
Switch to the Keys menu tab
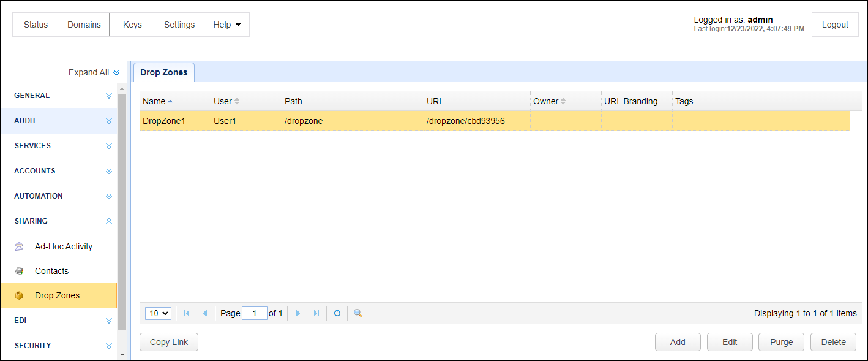pyautogui.click(x=132, y=25)
